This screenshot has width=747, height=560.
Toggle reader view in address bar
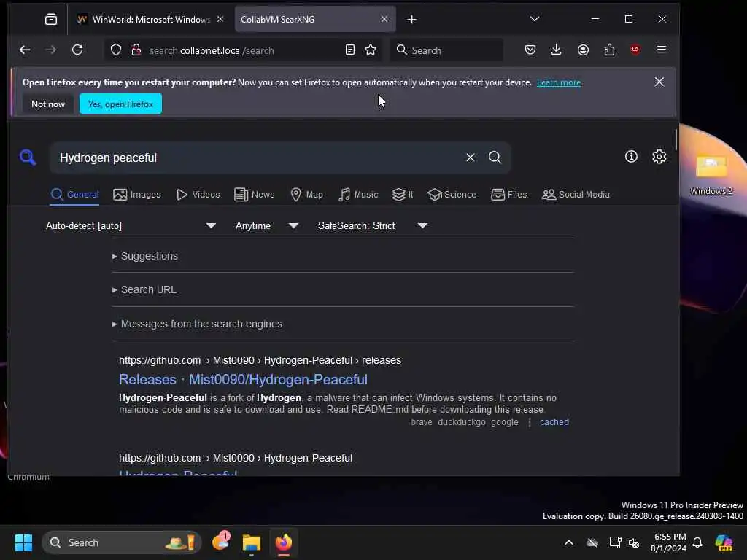point(350,50)
